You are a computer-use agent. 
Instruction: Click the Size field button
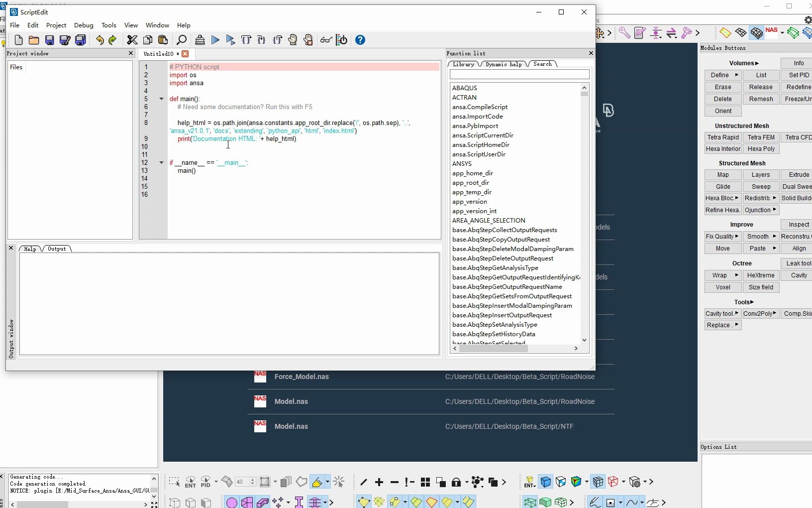point(761,287)
